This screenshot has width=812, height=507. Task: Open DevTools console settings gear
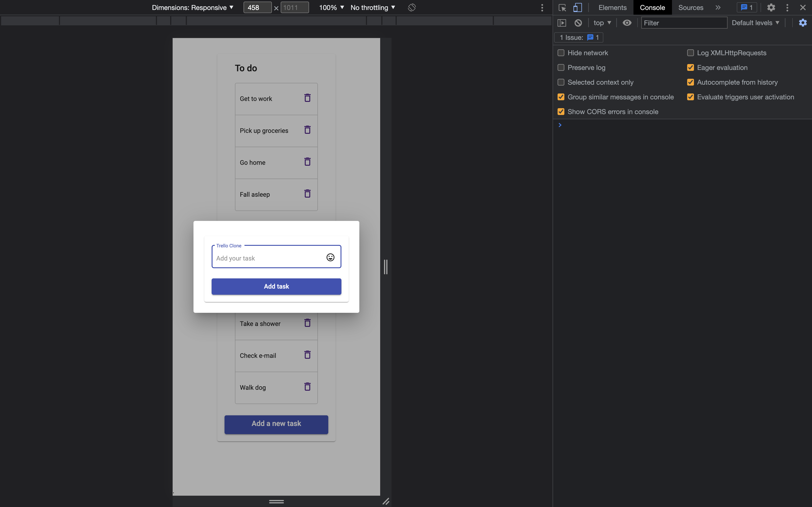[803, 22]
